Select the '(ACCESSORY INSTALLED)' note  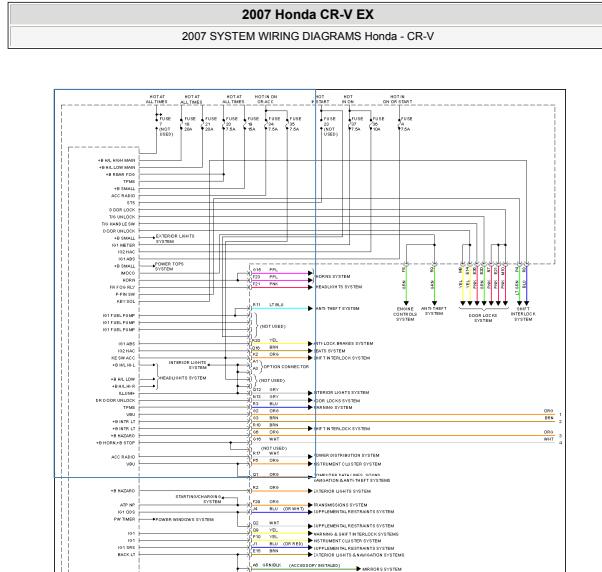(314, 565)
